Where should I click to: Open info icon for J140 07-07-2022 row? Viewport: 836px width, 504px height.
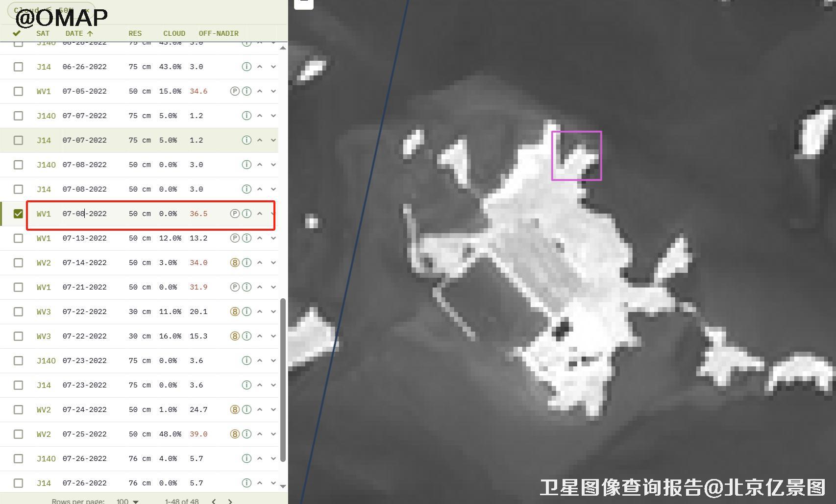click(246, 116)
